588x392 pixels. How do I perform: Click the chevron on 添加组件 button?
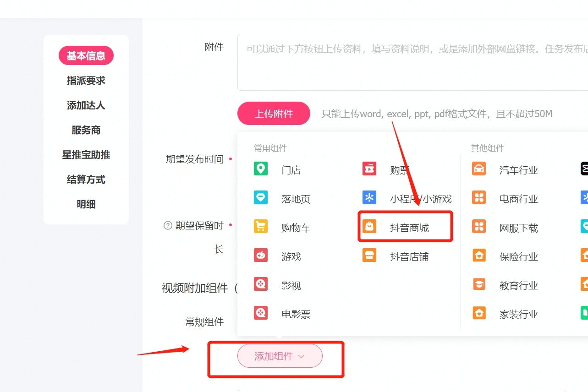click(x=301, y=356)
